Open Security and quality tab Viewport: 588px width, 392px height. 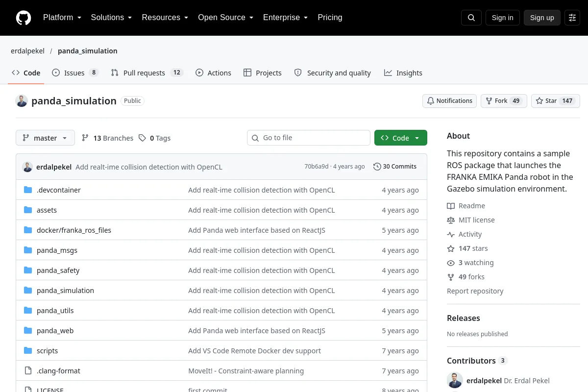(332, 73)
